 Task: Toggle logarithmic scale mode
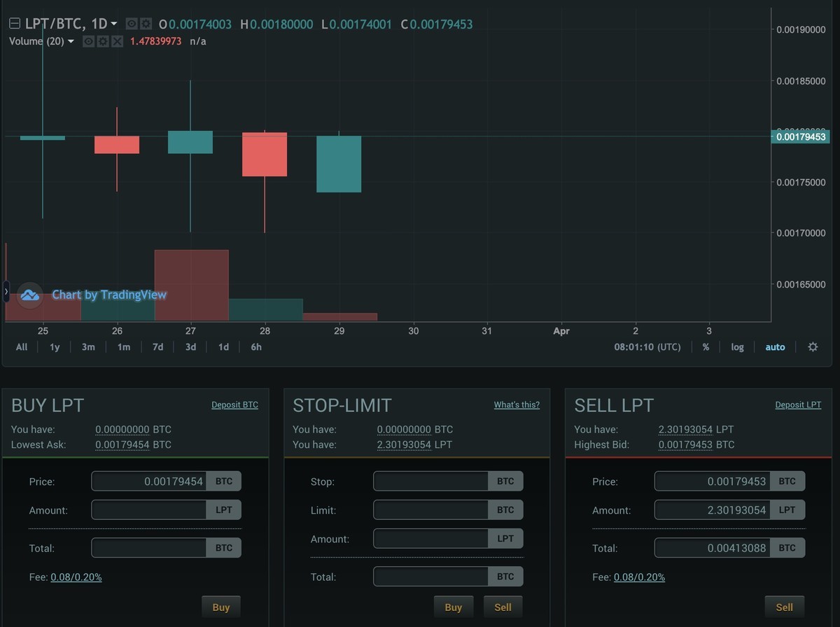737,346
